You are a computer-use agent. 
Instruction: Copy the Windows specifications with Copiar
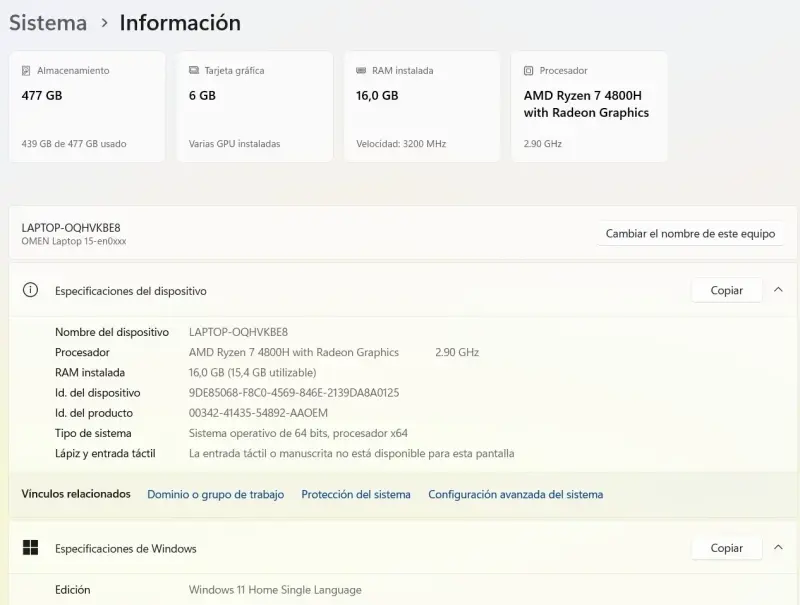(727, 548)
